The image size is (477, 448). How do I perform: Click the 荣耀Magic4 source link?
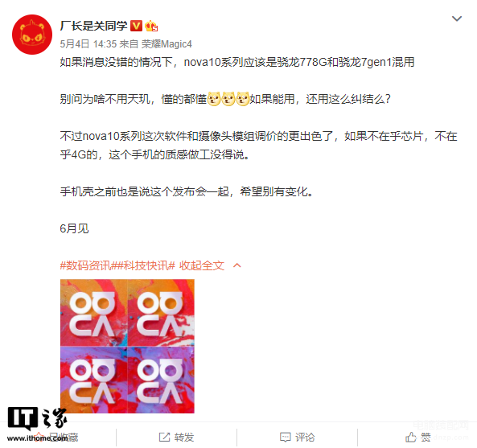click(167, 44)
